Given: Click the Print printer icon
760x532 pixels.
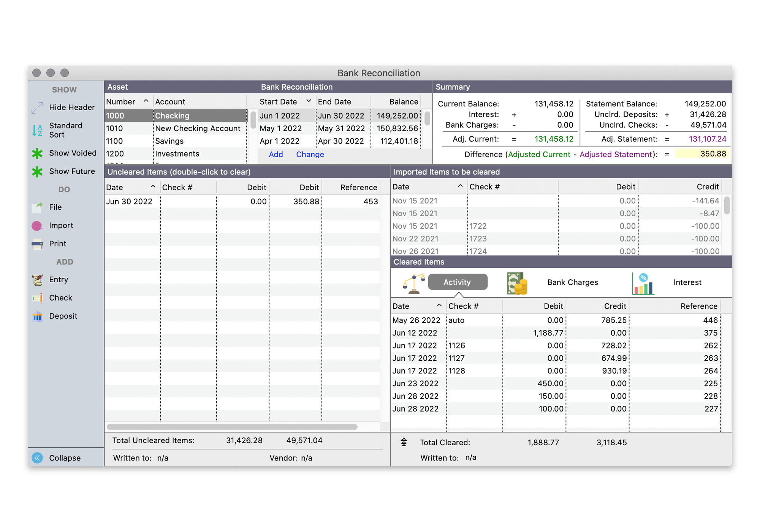Looking at the screenshot, I should pos(37,244).
